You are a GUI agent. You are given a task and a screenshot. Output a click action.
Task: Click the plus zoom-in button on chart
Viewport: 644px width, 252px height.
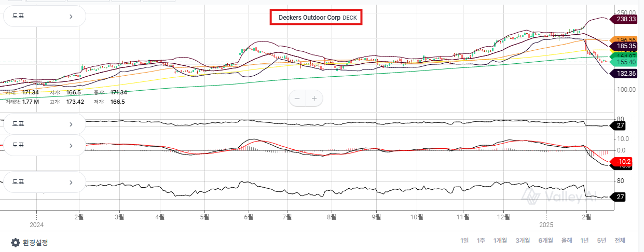(314, 98)
